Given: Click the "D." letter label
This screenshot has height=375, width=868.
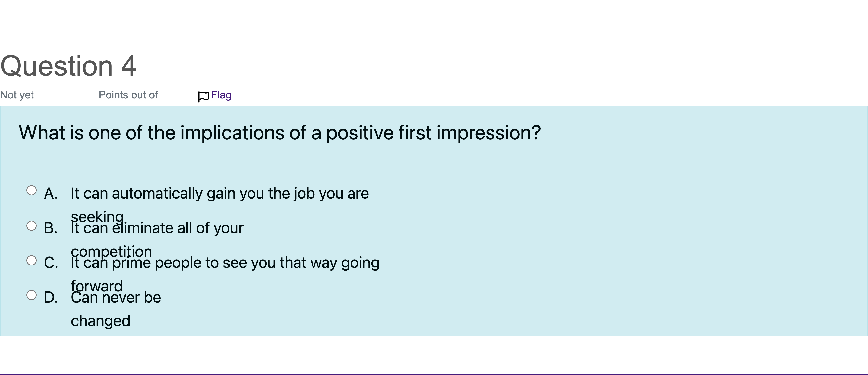Looking at the screenshot, I should (51, 298).
